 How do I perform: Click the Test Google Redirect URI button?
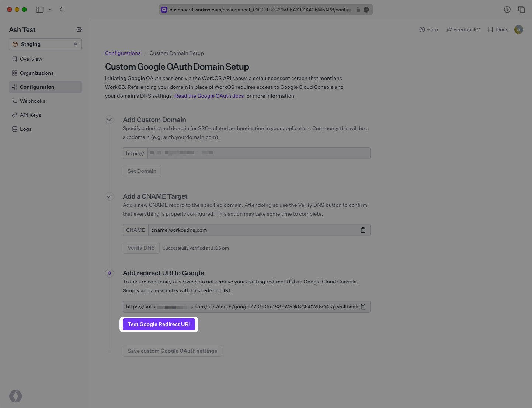tap(159, 324)
